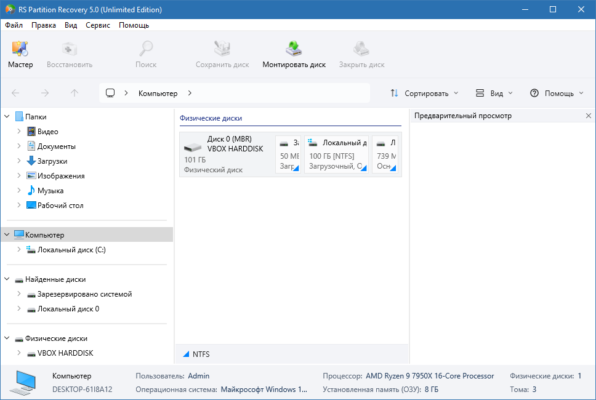Select the Рабочий стол icon
596x400 pixels.
click(31, 205)
